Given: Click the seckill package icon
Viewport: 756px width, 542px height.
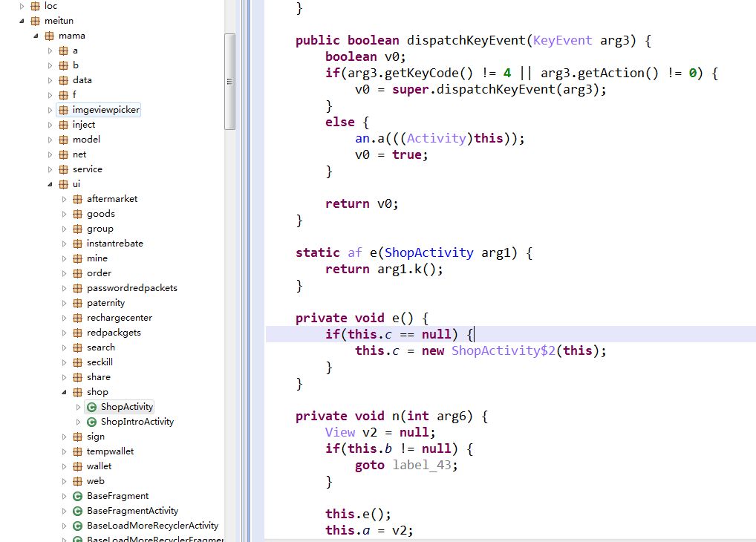Looking at the screenshot, I should pyautogui.click(x=77, y=362).
